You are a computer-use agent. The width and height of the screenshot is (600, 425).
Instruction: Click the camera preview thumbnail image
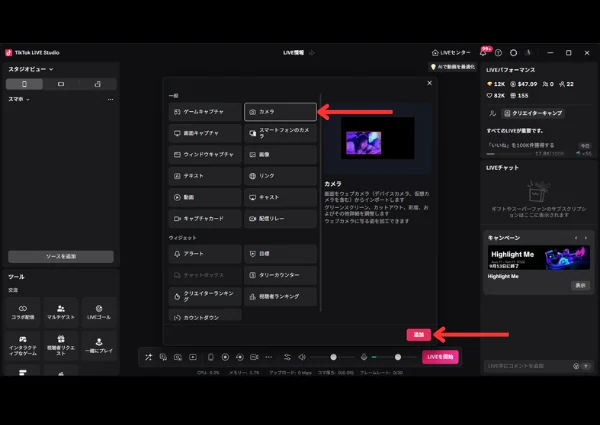coord(363,143)
